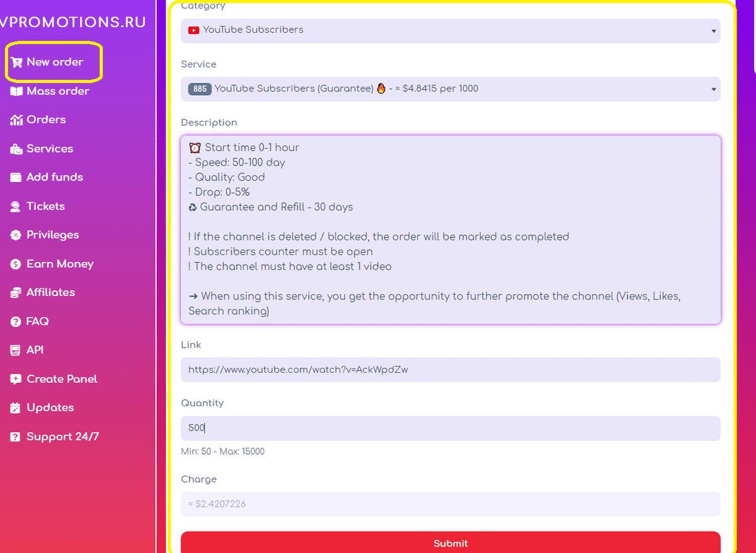
Task: Click the Mass order book icon
Action: pos(16,91)
